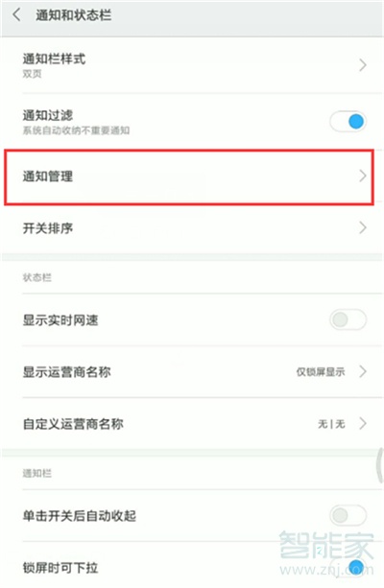Tap the 开关排序 chevron arrow
The height and width of the screenshot is (588, 384).
[363, 227]
